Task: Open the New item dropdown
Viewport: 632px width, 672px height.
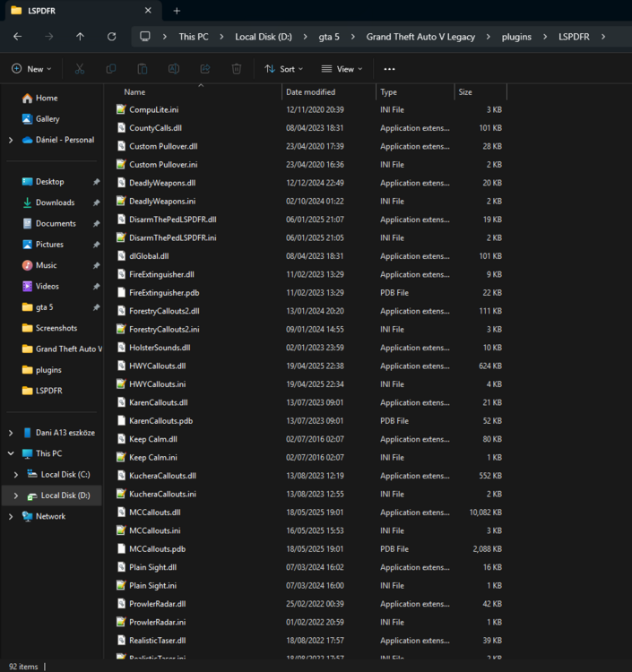Action: pos(31,69)
